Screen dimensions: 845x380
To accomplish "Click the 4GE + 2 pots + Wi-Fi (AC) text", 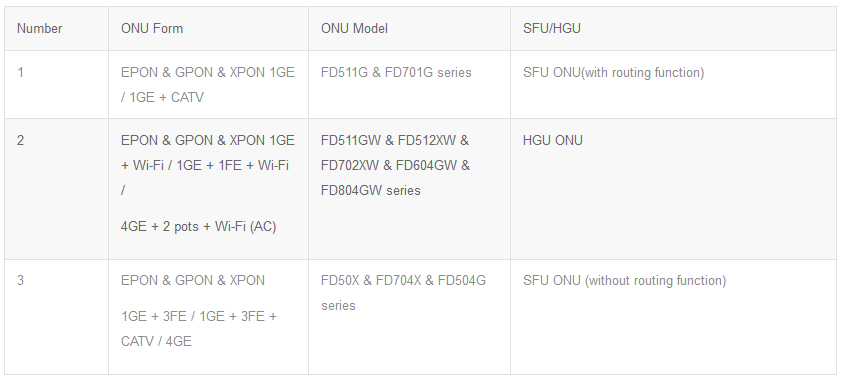I will pos(198,226).
